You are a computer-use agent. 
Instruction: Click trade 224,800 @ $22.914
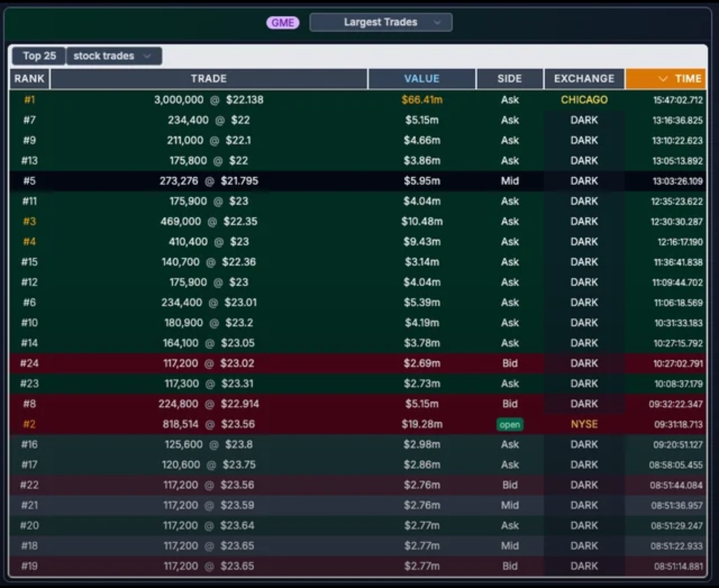coord(209,404)
